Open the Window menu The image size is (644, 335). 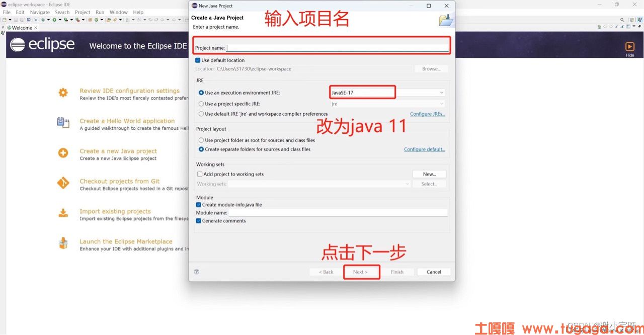(x=119, y=12)
